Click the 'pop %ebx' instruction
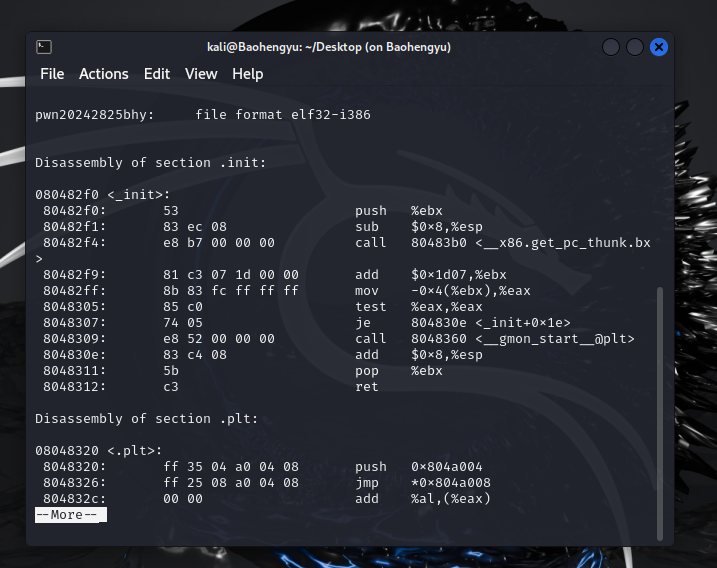 (399, 371)
